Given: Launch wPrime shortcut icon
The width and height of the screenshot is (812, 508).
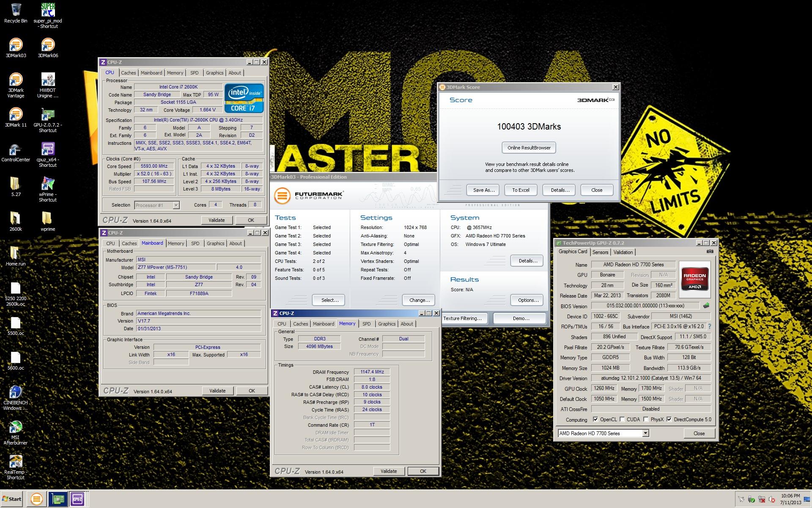Looking at the screenshot, I should [48, 189].
